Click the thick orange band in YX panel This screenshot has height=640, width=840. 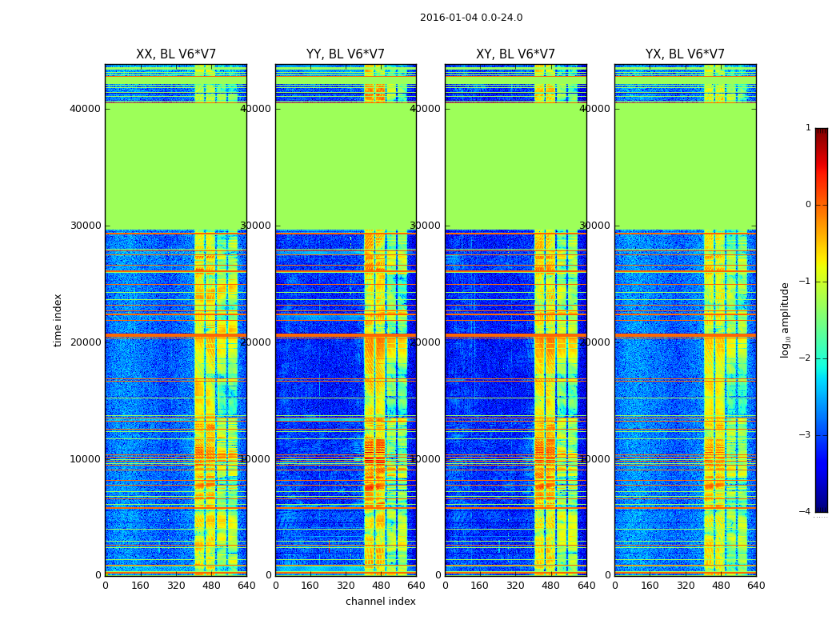point(685,335)
